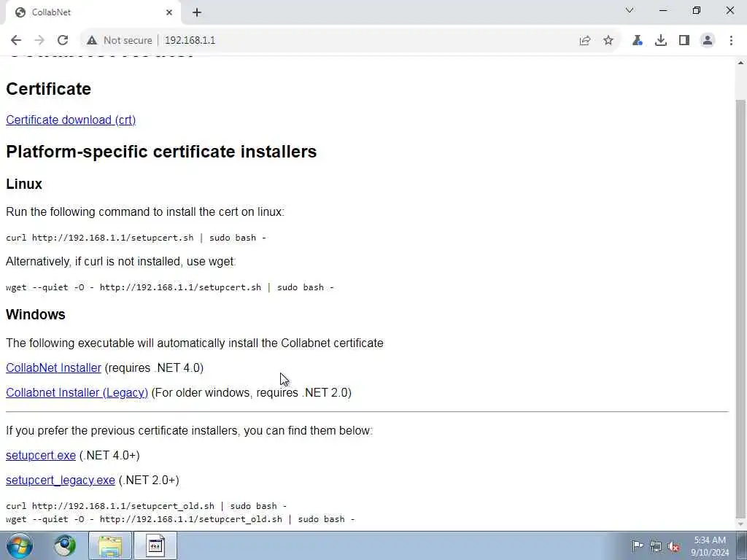Open Collabnet Installer (Legacy) link
This screenshot has width=747, height=560.
coord(77,393)
